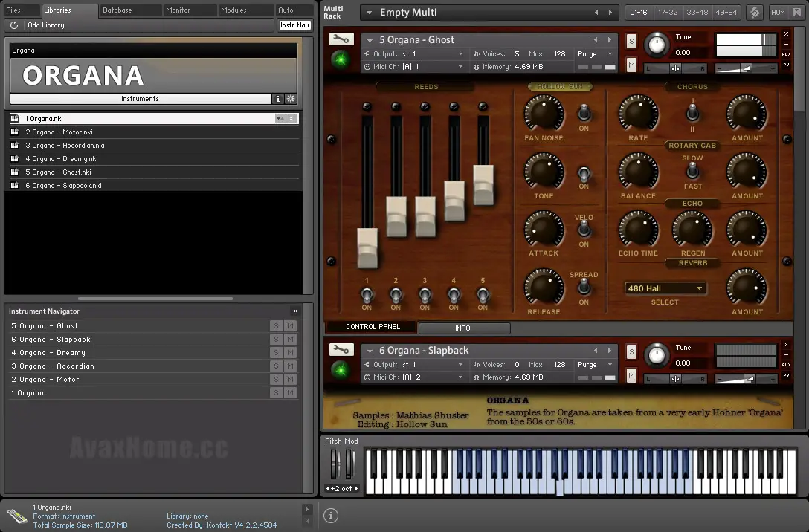The image size is (809, 532).
Task: Click next-instrument arrow on 5 Organa - Ghost
Action: (609, 39)
